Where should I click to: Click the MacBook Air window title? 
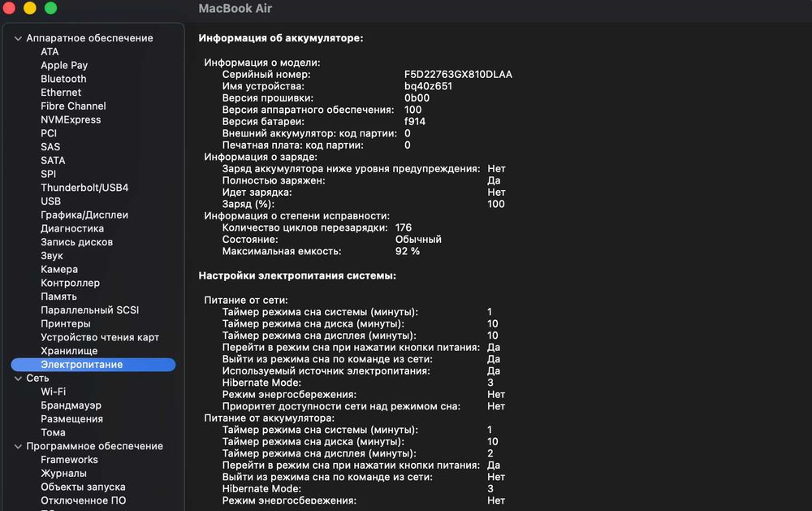click(235, 8)
